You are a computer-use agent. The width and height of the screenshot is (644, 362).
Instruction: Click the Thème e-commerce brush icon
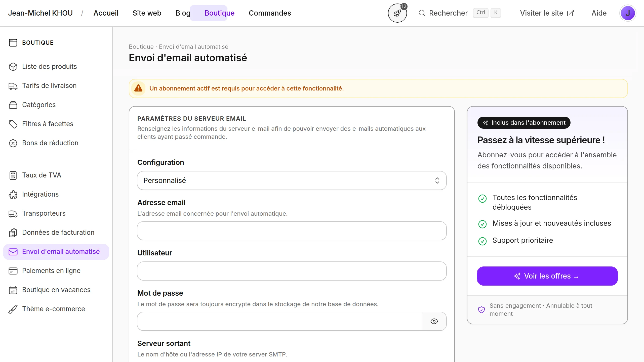(13, 309)
